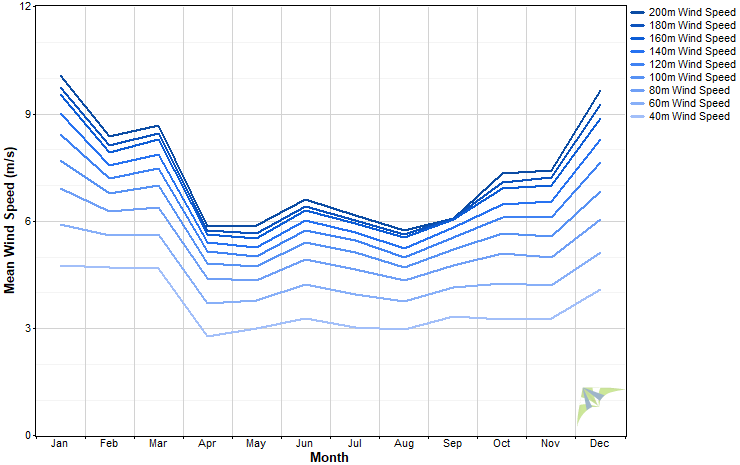Click the 9 value on the y-axis
740x465 pixels.
pos(28,114)
